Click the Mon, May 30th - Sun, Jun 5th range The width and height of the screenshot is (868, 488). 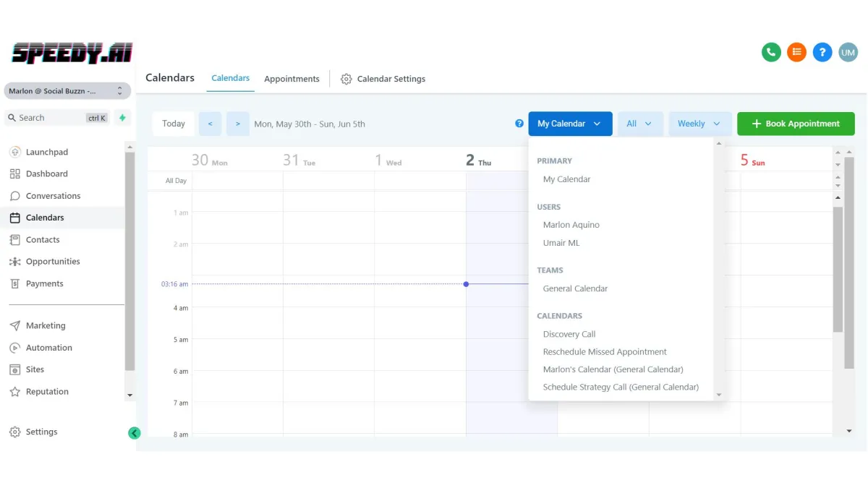click(x=310, y=124)
